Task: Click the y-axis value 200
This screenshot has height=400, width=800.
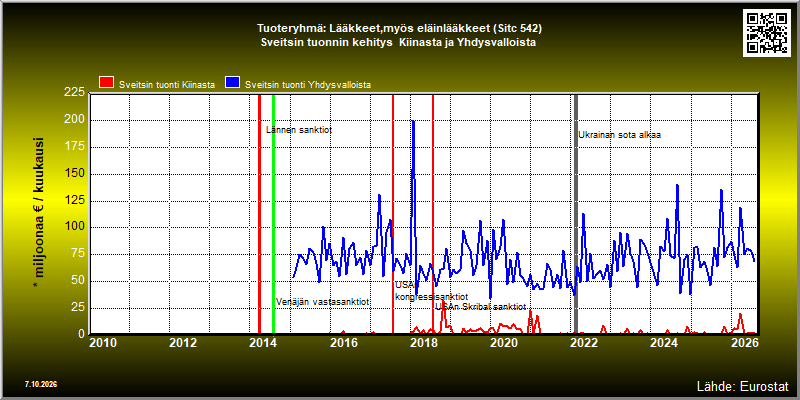Action: tap(74, 120)
